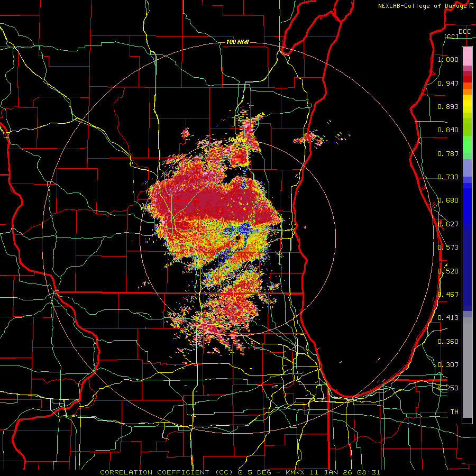Click the bright green segment of the color bar
The height and width of the screenshot is (476, 476).
pyautogui.click(x=467, y=144)
